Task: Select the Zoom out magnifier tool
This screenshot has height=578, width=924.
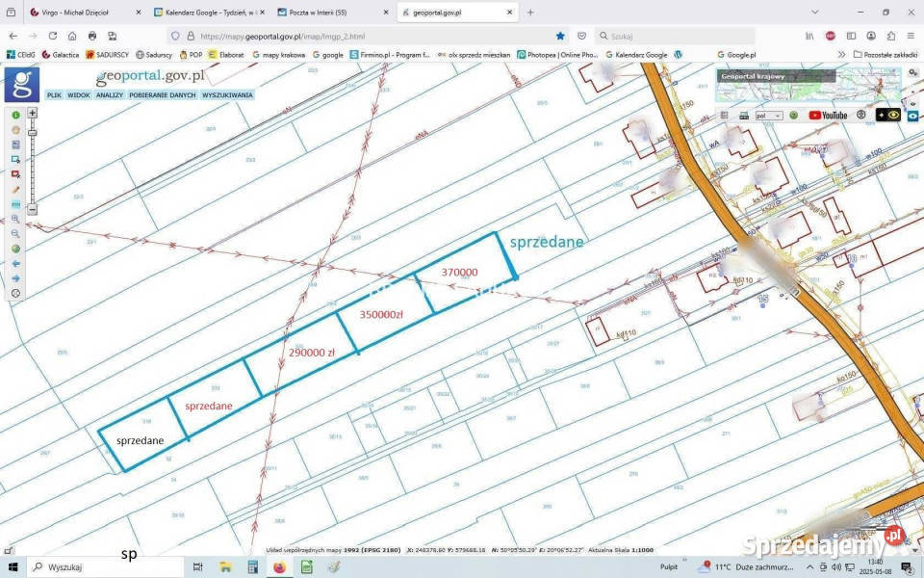Action: click(x=15, y=234)
